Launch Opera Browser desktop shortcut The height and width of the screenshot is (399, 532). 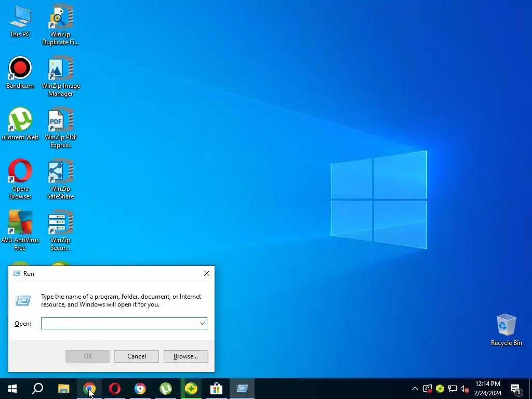point(20,179)
